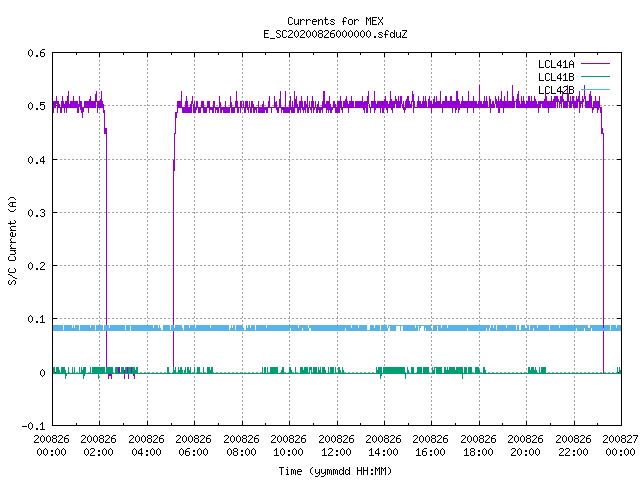Image resolution: width=640 pixels, height=480 pixels.
Task: Click the y-axis label 'S/C Current (A)'
Action: coord(13,240)
